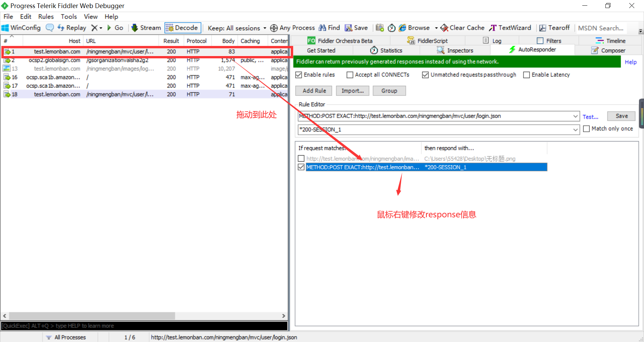This screenshot has width=644, height=342.
Task: Open the AutoResponder Help link
Action: tap(631, 62)
